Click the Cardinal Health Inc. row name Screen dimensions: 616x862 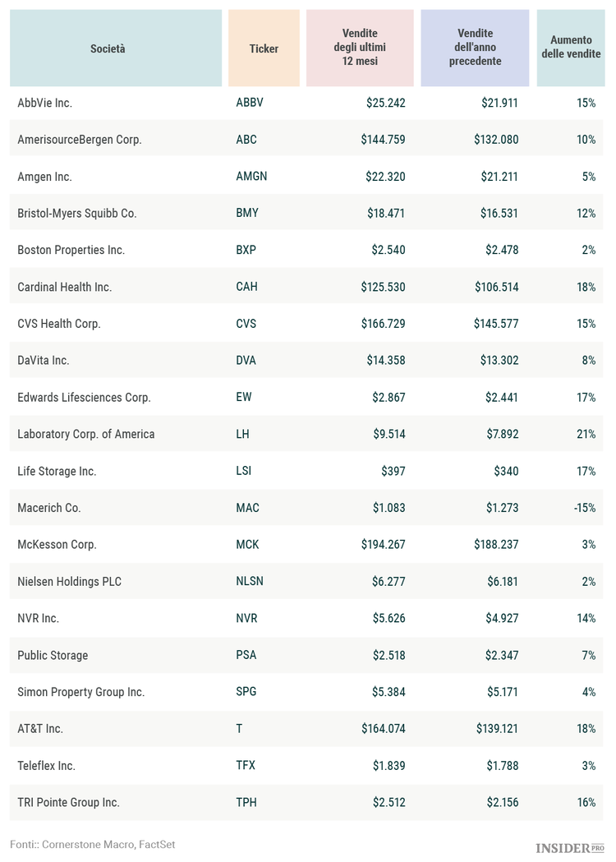64,287
